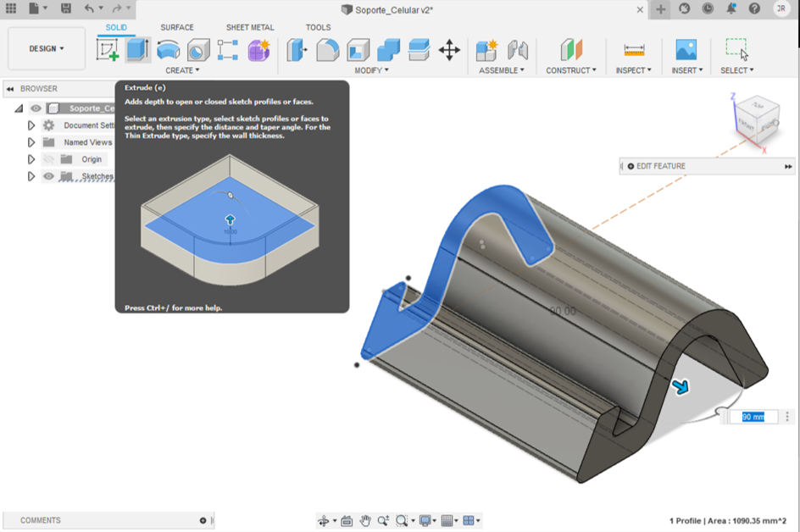Expand the EDIT FEATURE dialog arrows
This screenshot has width=800, height=532.
pos(788,166)
